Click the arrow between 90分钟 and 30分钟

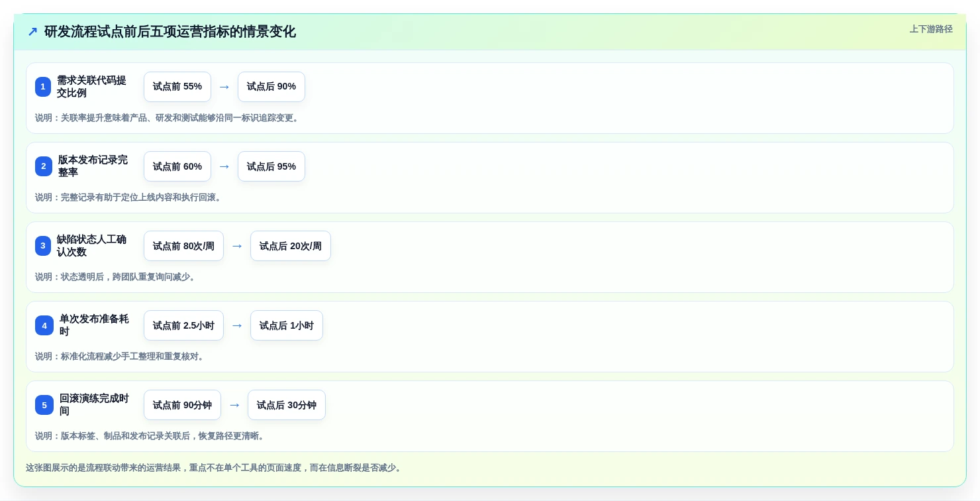(234, 405)
